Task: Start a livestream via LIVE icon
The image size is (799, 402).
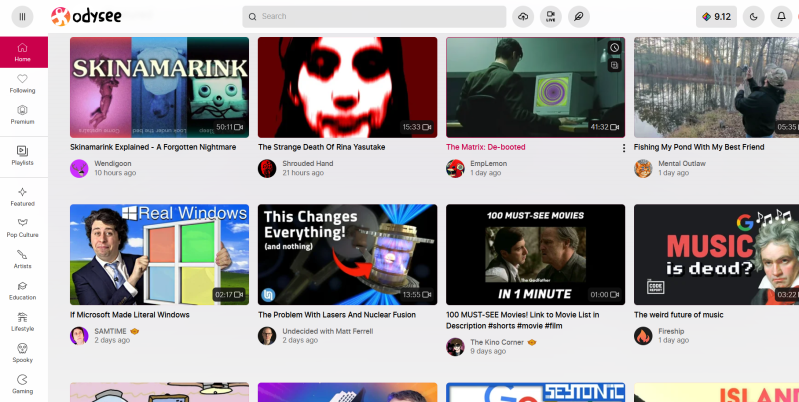Action: pos(551,17)
